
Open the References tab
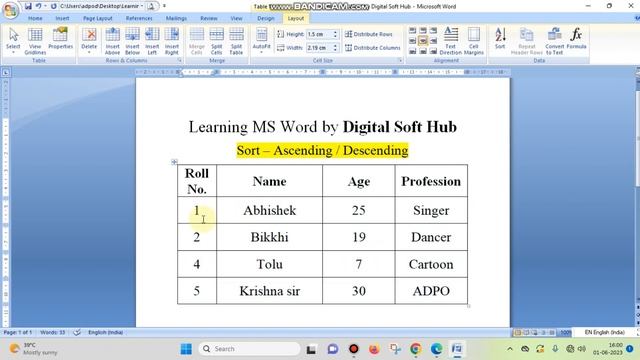click(139, 18)
